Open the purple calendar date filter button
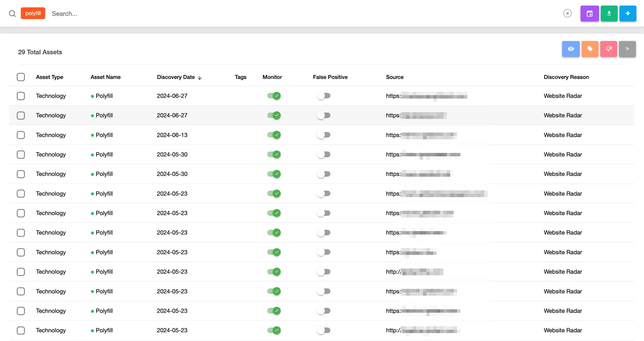Image resolution: width=644 pixels, height=341 pixels. pyautogui.click(x=590, y=14)
